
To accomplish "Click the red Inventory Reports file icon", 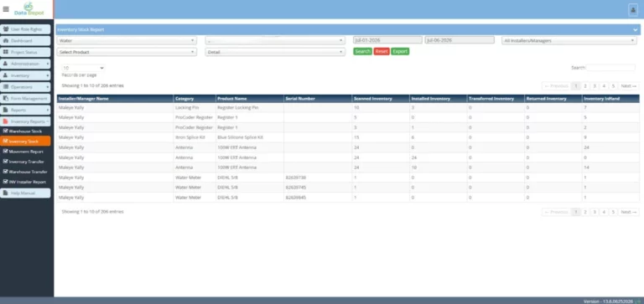I will click(x=6, y=121).
